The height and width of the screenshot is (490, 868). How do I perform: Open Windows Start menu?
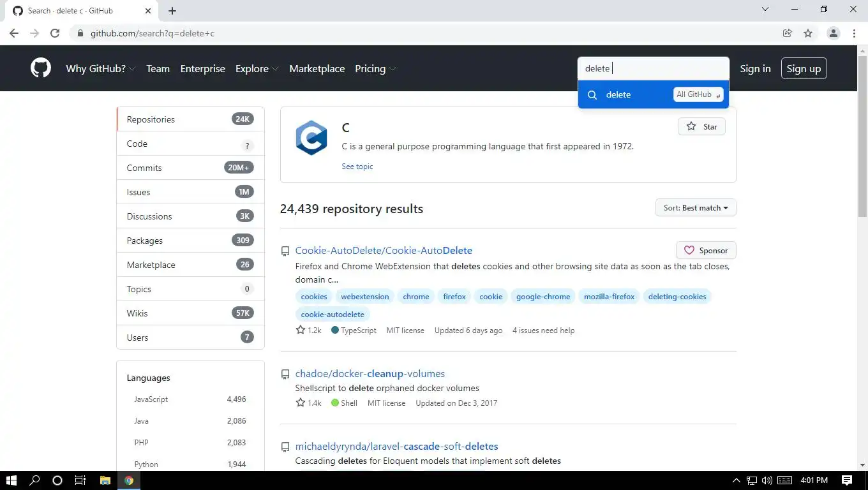click(x=11, y=480)
